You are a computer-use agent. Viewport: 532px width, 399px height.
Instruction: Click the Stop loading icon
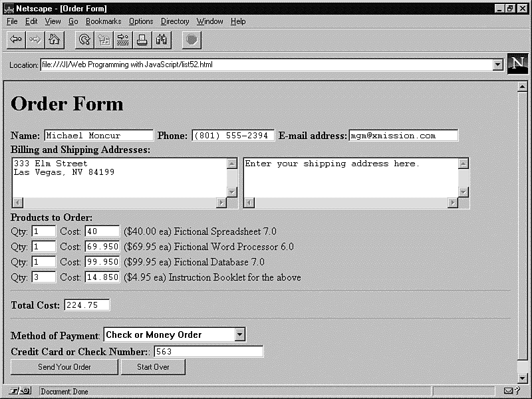click(x=192, y=40)
